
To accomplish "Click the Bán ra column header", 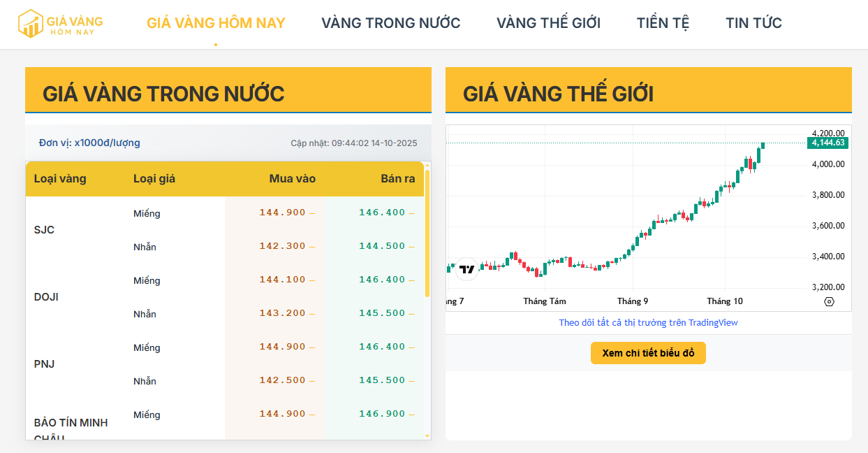I will click(397, 178).
